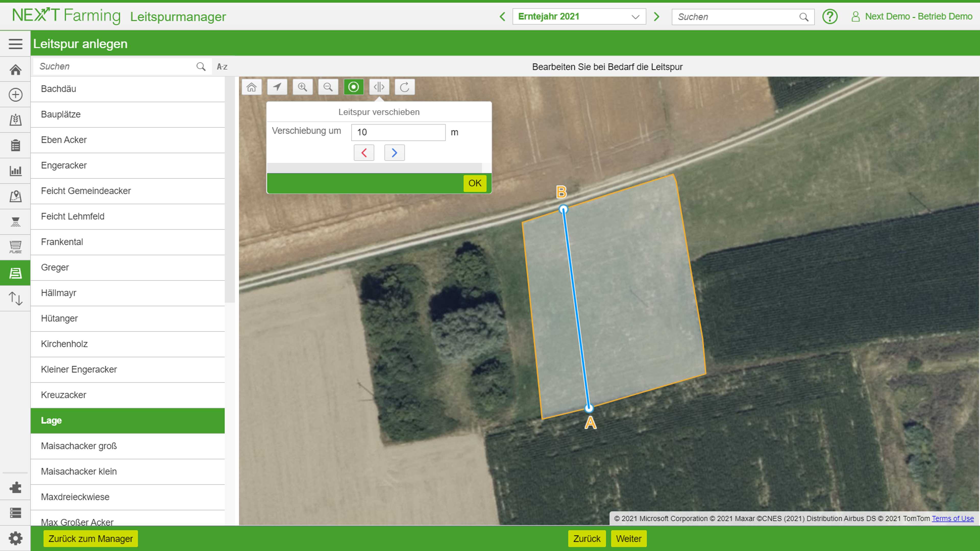Viewport: 980px width, 551px height.
Task: Select Kirchenholz in field list
Action: tap(127, 344)
